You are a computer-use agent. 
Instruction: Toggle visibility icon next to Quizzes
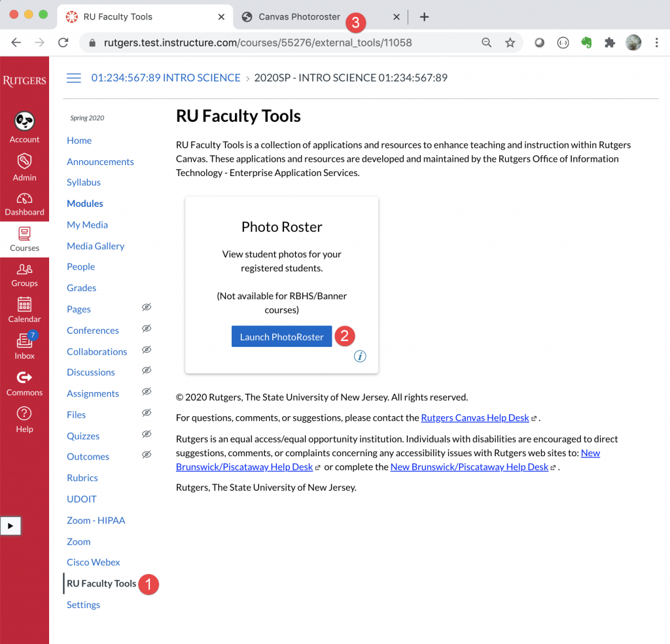(x=147, y=434)
